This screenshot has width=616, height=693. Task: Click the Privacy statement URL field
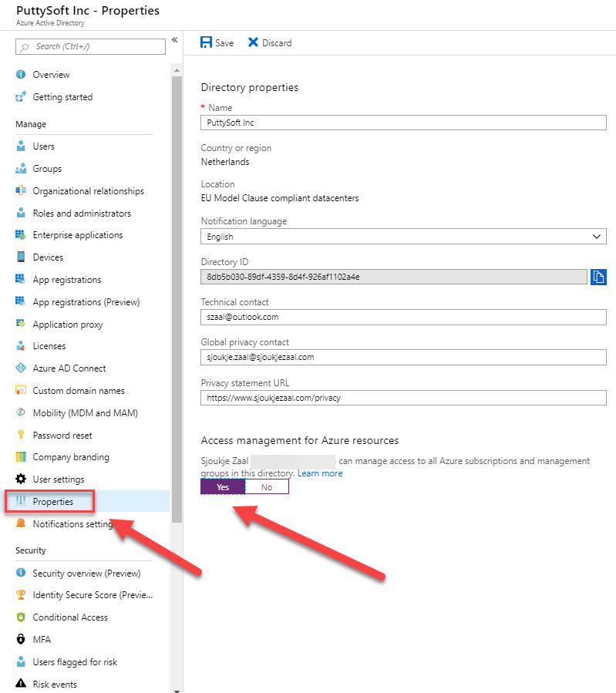click(x=403, y=398)
